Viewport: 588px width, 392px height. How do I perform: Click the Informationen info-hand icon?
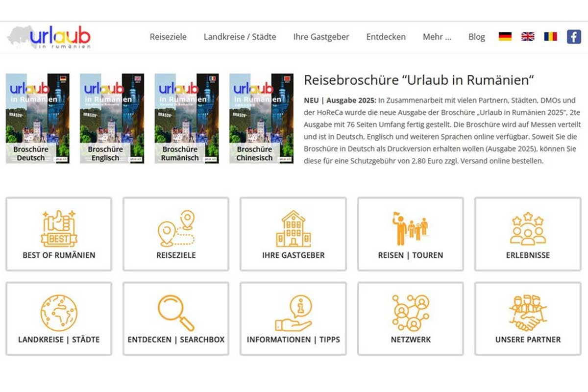click(x=294, y=313)
